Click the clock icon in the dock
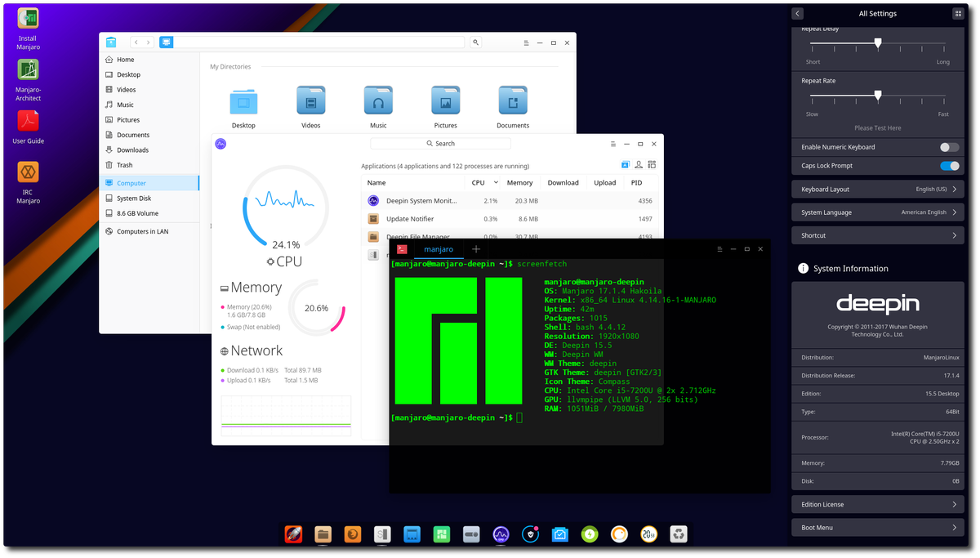Screen dimensions: 980x558 pos(649,534)
